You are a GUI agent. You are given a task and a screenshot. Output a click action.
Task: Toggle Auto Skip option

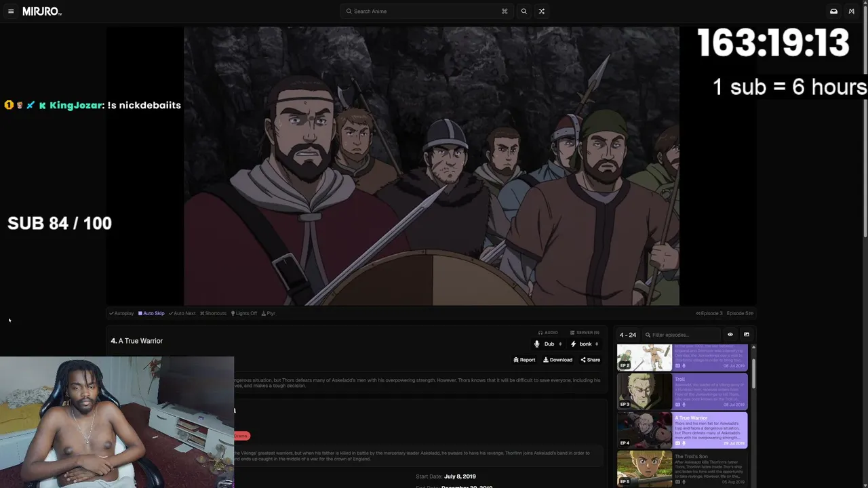[x=151, y=313]
